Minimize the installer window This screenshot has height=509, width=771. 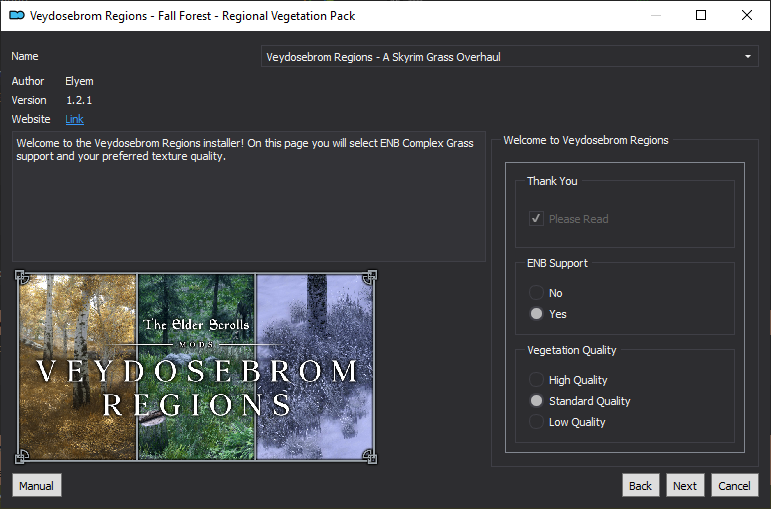tap(655, 15)
